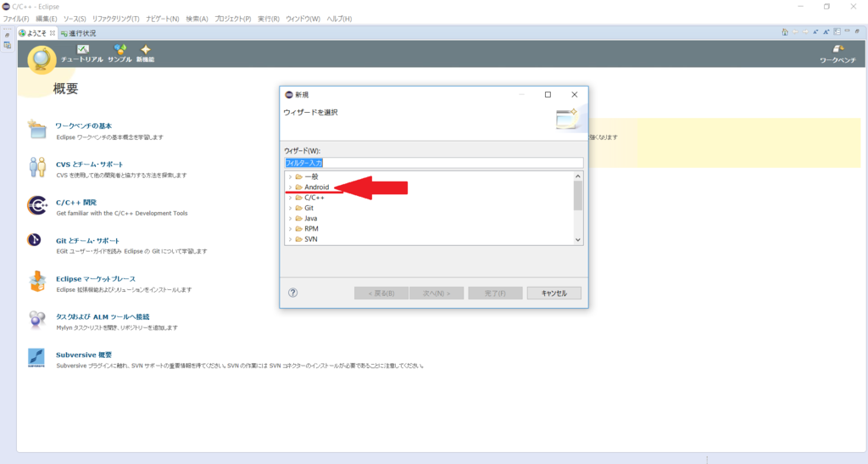Select the Android entry in wizard list
Screen dimensions: 868x464
tap(316, 187)
